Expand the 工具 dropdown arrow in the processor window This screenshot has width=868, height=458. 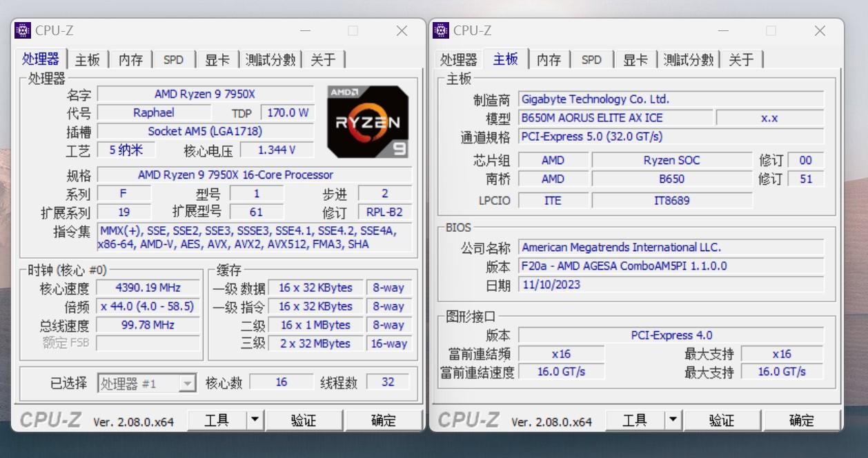(x=255, y=420)
